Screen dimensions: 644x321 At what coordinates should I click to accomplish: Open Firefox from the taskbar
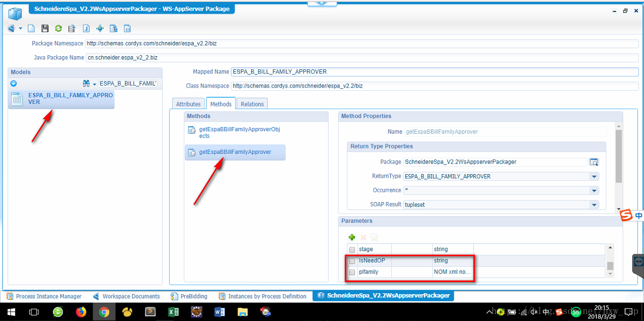[81, 312]
